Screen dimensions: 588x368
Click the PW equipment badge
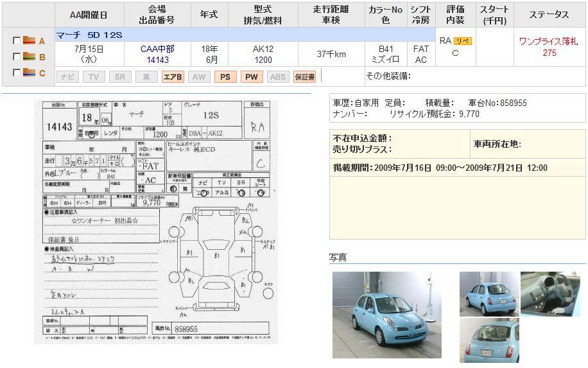tap(252, 77)
